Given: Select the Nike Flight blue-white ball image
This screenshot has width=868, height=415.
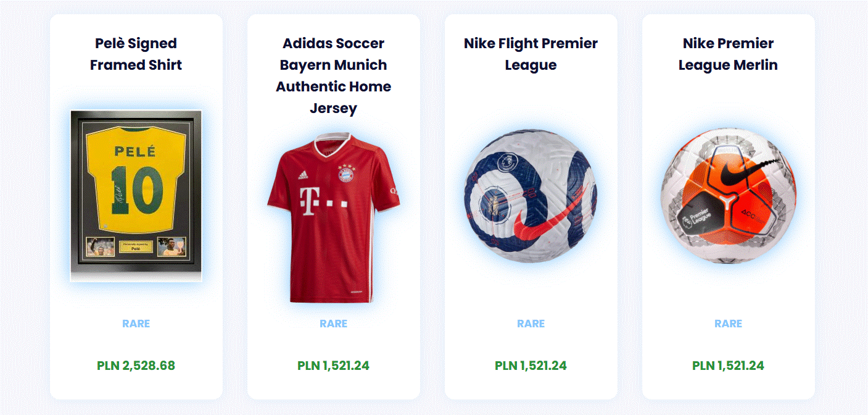Looking at the screenshot, I should (x=531, y=196).
